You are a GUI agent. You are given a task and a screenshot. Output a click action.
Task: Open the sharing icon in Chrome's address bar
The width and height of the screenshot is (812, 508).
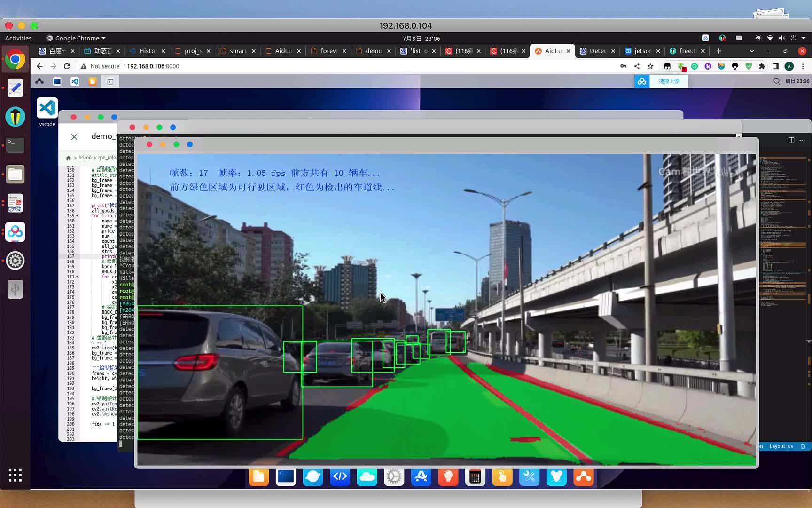[637, 66]
